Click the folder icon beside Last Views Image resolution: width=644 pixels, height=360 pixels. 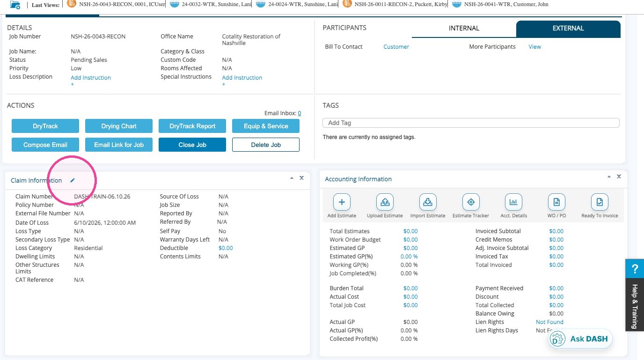click(15, 5)
